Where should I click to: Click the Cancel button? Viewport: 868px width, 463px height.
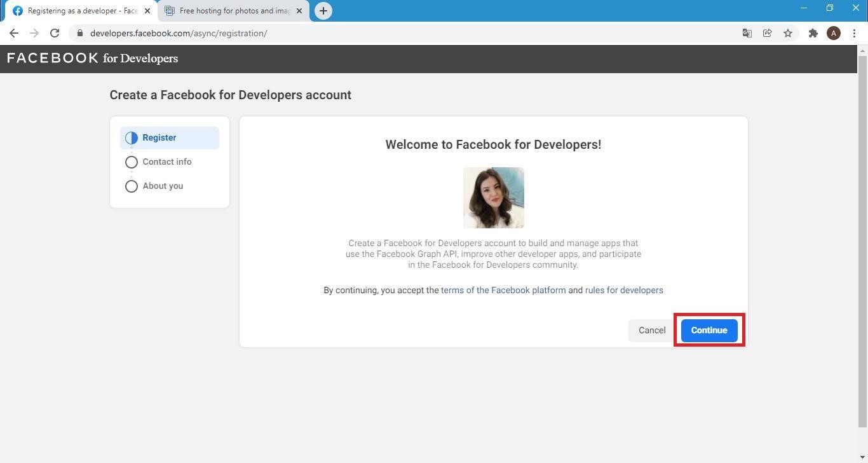[x=651, y=330]
